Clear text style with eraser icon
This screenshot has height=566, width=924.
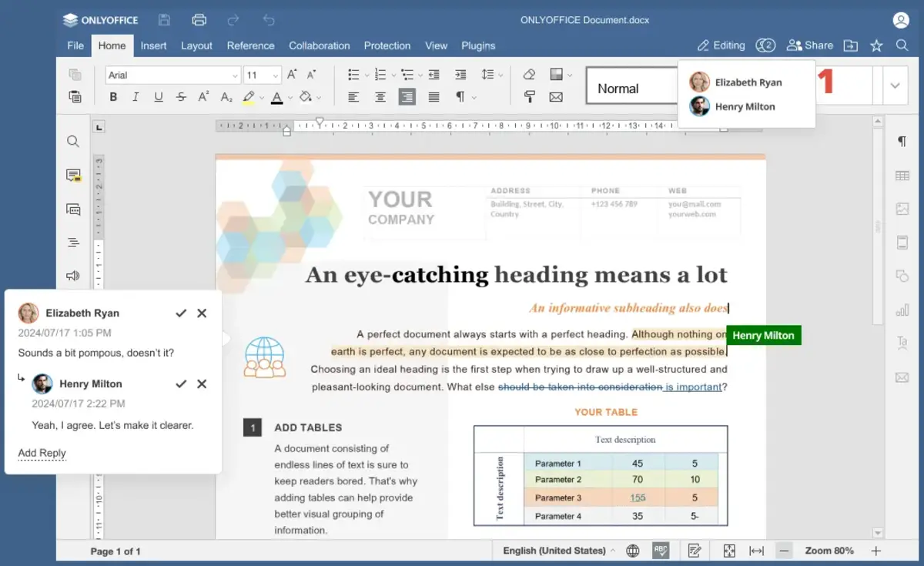coord(529,75)
